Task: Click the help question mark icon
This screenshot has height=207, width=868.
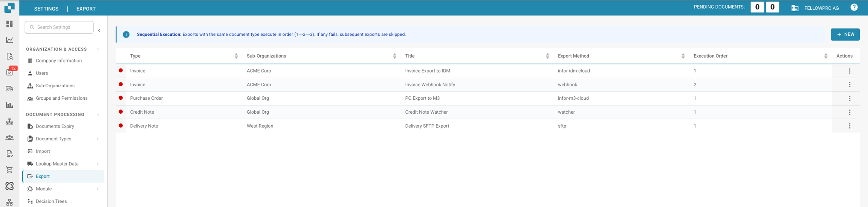Action: [x=854, y=8]
